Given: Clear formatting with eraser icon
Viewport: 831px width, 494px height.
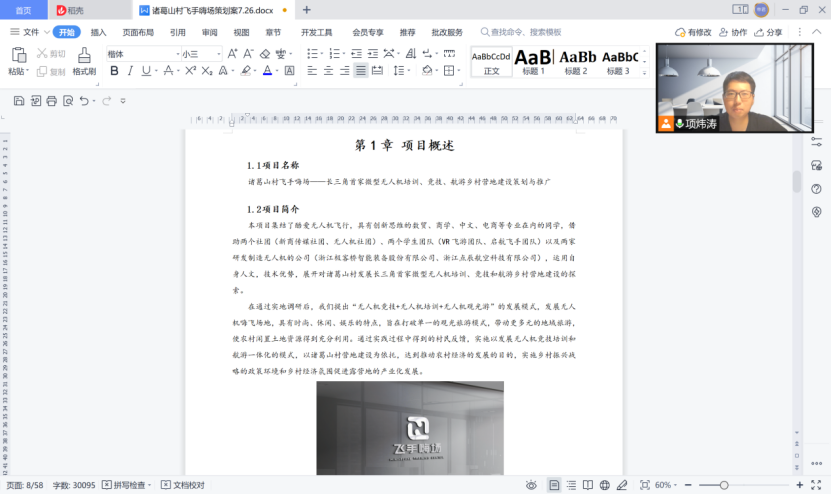Looking at the screenshot, I should point(264,54).
